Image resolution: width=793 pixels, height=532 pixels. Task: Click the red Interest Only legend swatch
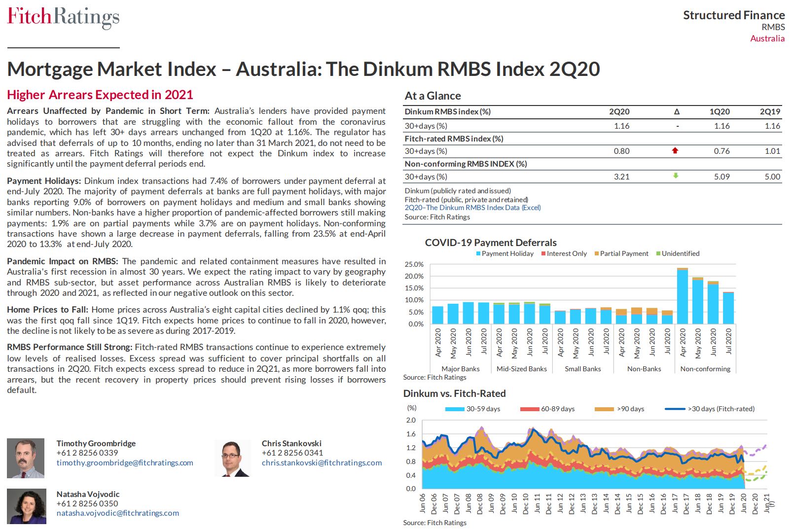[543, 253]
